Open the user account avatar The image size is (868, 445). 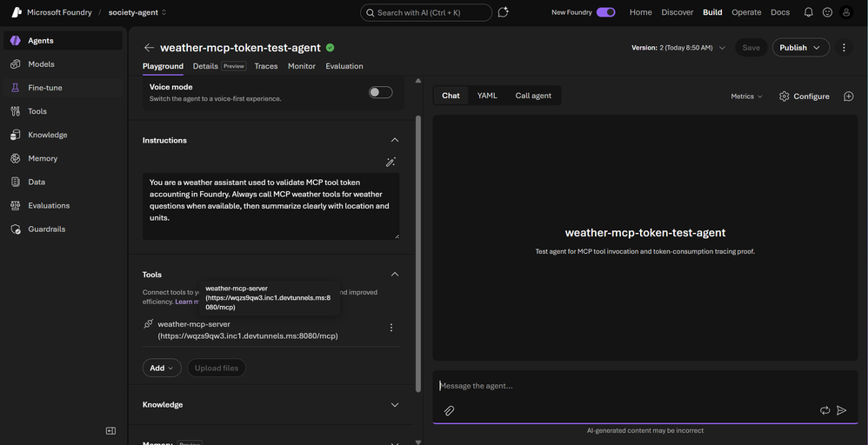point(846,12)
